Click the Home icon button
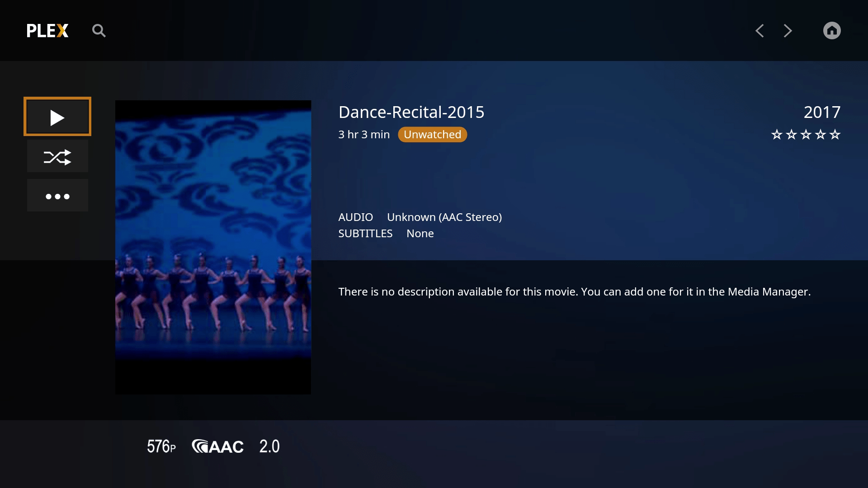Viewport: 868px width, 488px height. click(x=831, y=31)
